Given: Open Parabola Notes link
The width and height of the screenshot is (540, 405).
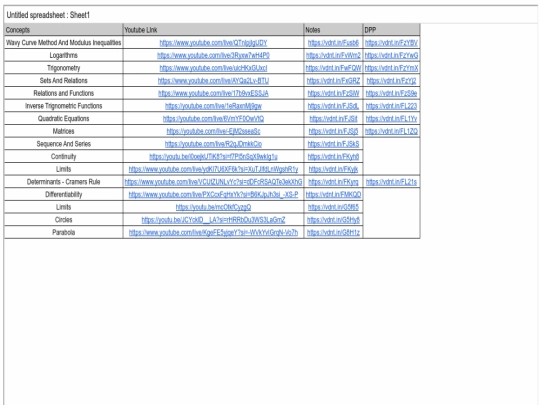Looking at the screenshot, I should point(333,232).
